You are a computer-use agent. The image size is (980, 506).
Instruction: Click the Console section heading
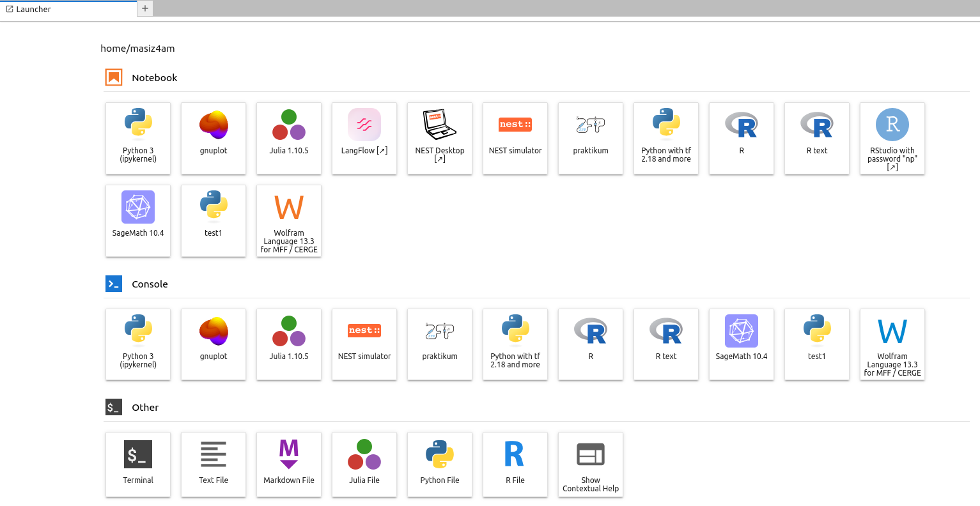[x=150, y=284]
